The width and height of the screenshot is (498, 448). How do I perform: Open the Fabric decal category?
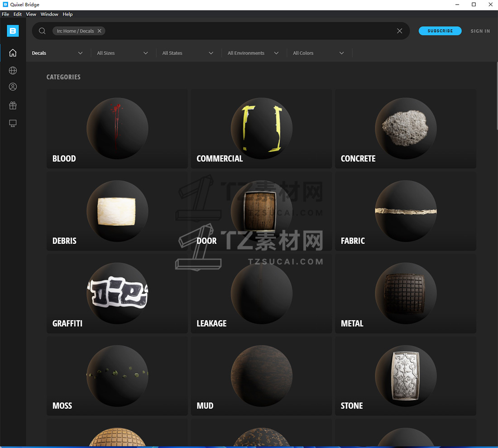coord(406,211)
